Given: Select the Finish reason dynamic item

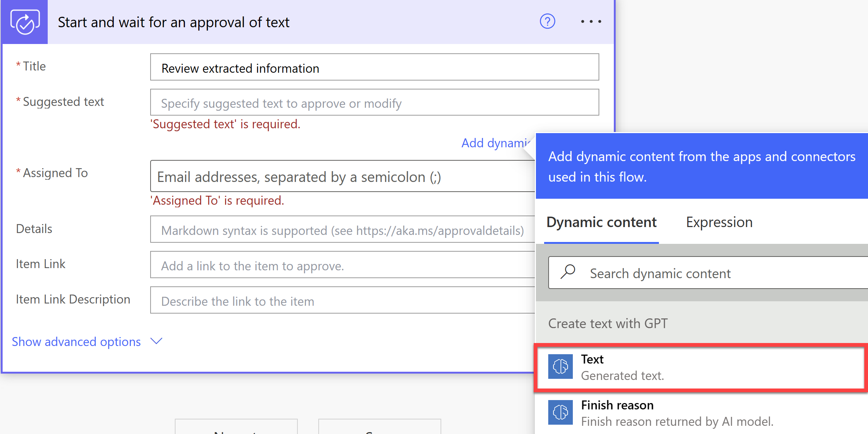Looking at the screenshot, I should (x=701, y=413).
